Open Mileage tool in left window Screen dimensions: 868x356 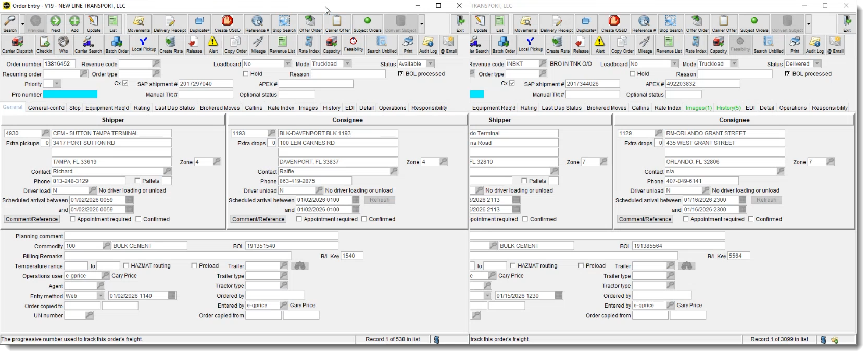click(258, 45)
